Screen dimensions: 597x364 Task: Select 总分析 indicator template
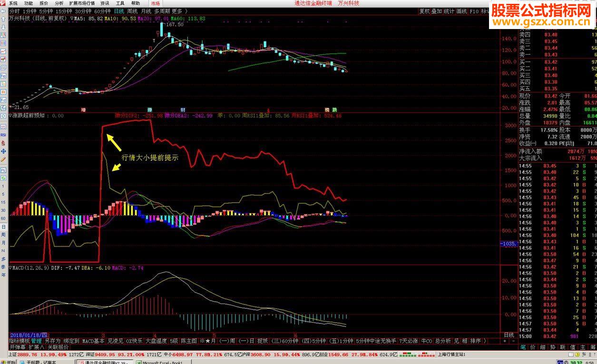coord(443,341)
